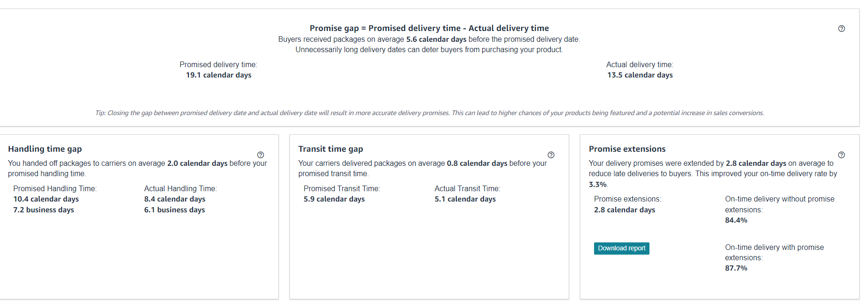Select the 5.1 calendar days transit value

coord(465,199)
